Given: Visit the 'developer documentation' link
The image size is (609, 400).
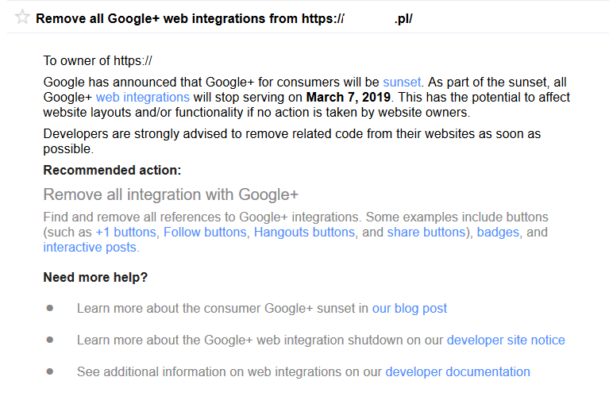Looking at the screenshot, I should (458, 372).
